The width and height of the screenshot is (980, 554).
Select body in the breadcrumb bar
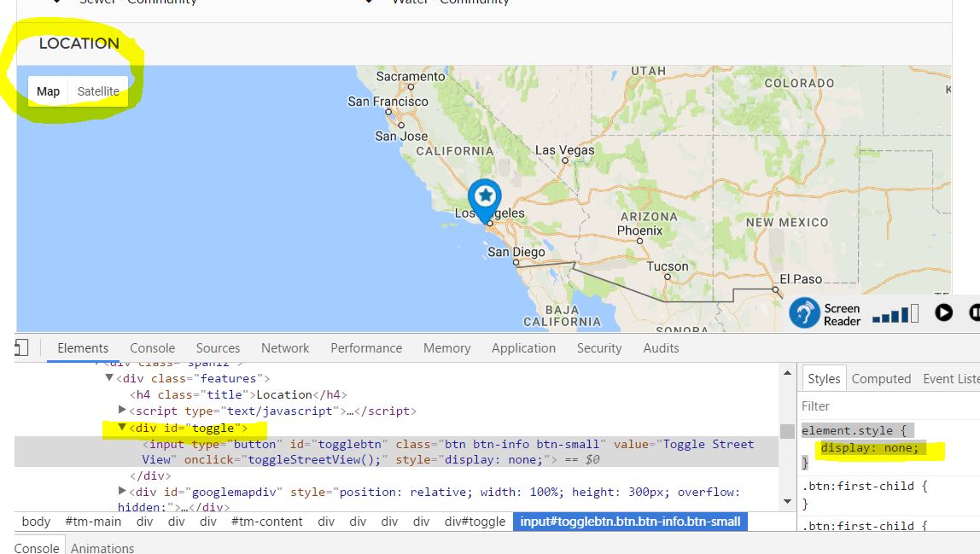(36, 522)
